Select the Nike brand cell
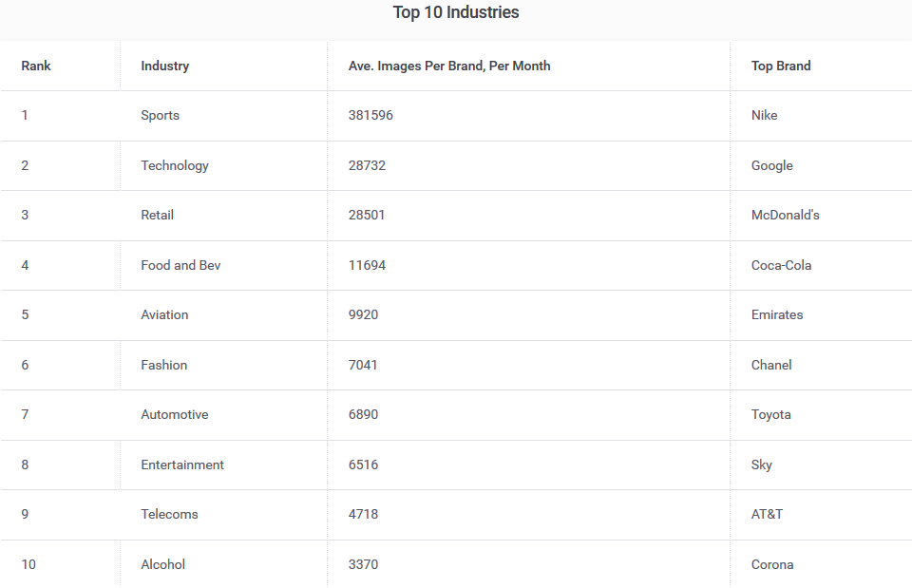 tap(764, 115)
